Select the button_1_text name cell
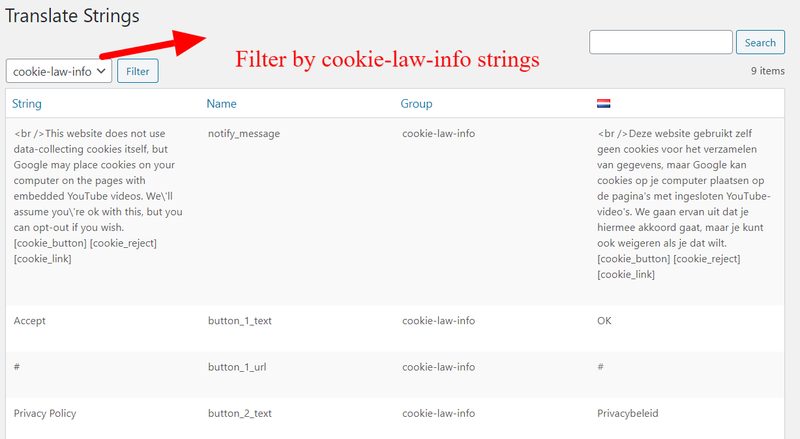 [x=240, y=321]
